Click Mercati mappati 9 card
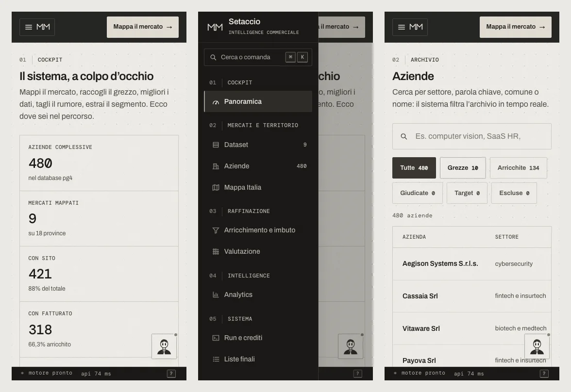 point(99,218)
